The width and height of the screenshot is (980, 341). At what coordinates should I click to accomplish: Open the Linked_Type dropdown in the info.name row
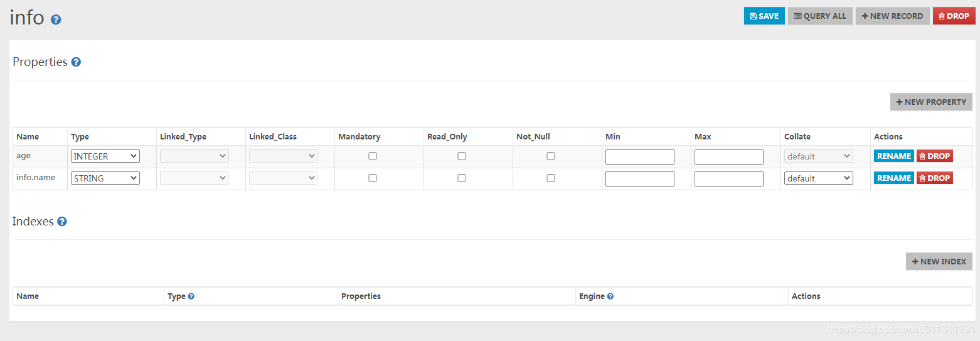[x=194, y=178]
